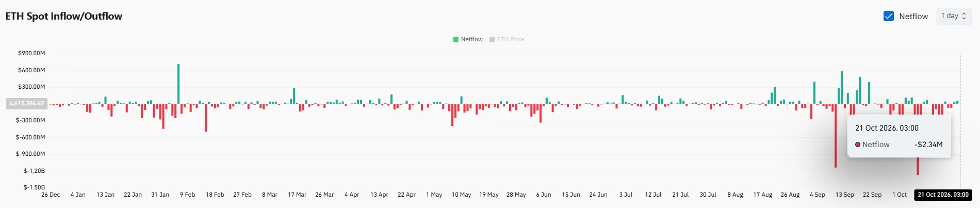Click the ETH Spot Inflow/Outflow title
980x208 pixels.
click(64, 16)
